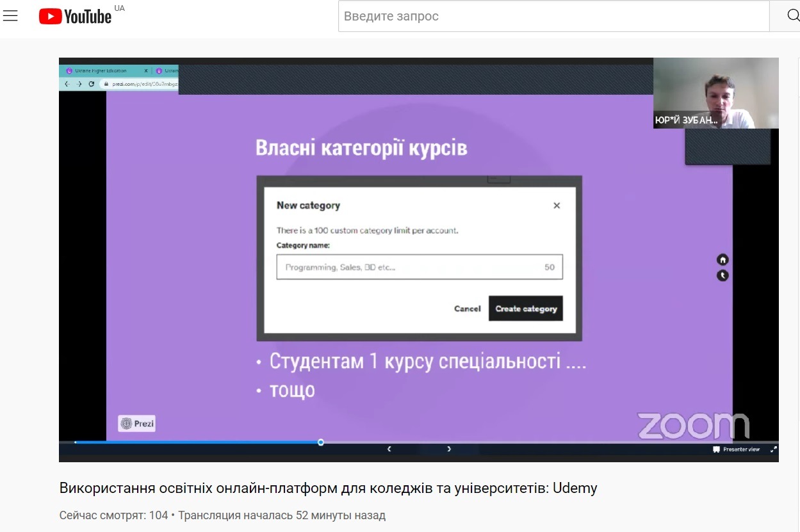Click the Prezi progress bar handle

(x=321, y=442)
